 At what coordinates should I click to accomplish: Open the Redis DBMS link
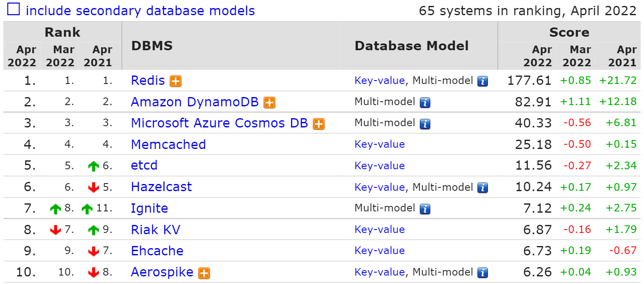click(x=148, y=81)
